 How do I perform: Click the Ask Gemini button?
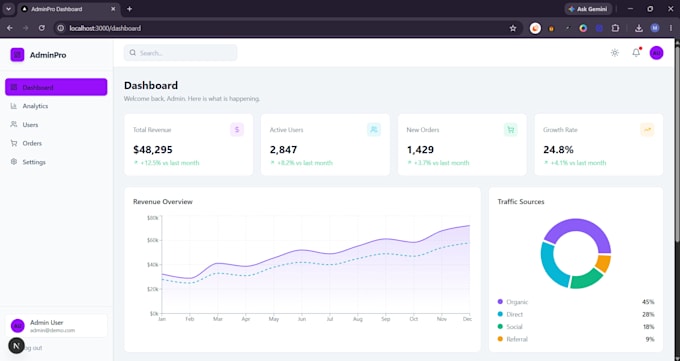(x=588, y=9)
